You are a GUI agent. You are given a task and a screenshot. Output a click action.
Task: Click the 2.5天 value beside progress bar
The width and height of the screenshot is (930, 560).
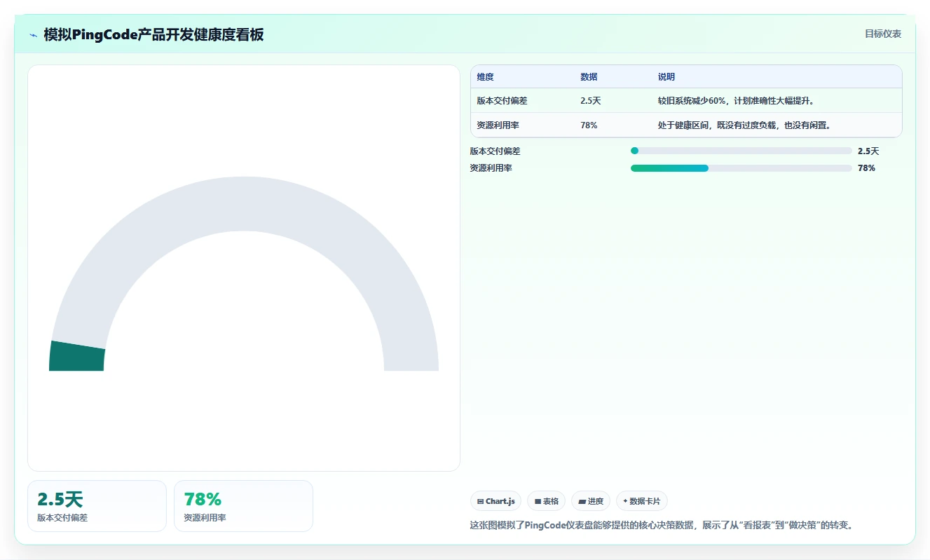(868, 151)
